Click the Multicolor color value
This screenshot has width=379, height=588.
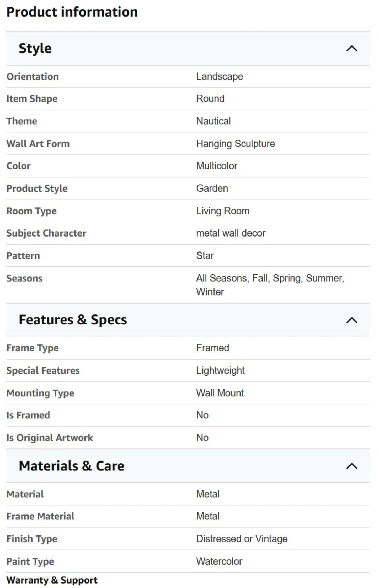tap(217, 166)
